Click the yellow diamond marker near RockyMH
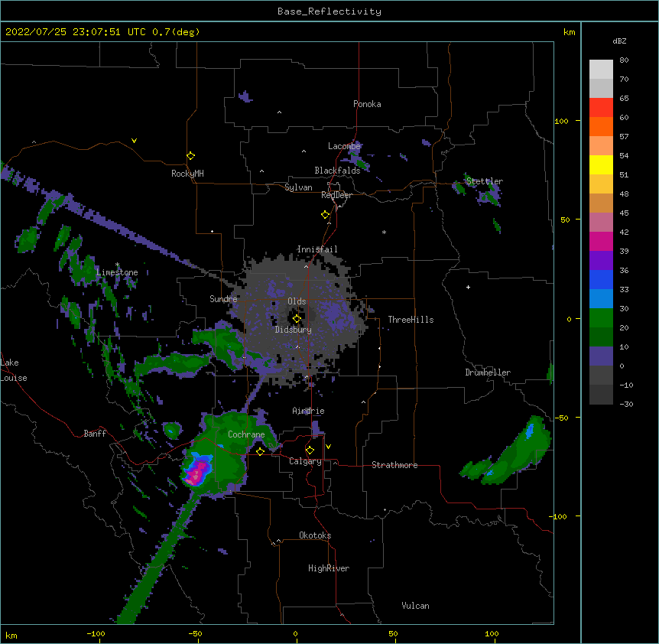This screenshot has width=659, height=644. (x=190, y=156)
